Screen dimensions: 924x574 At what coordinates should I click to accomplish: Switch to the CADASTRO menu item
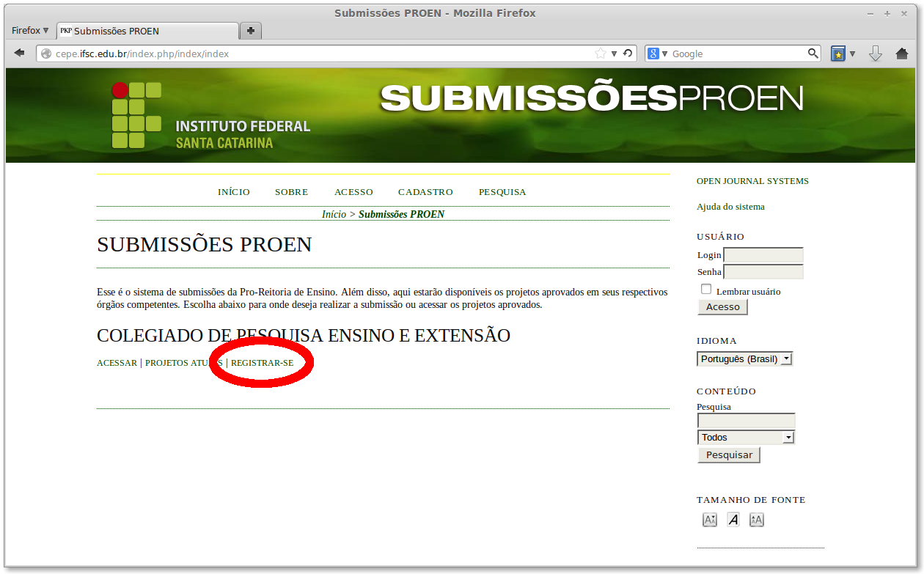click(x=425, y=191)
